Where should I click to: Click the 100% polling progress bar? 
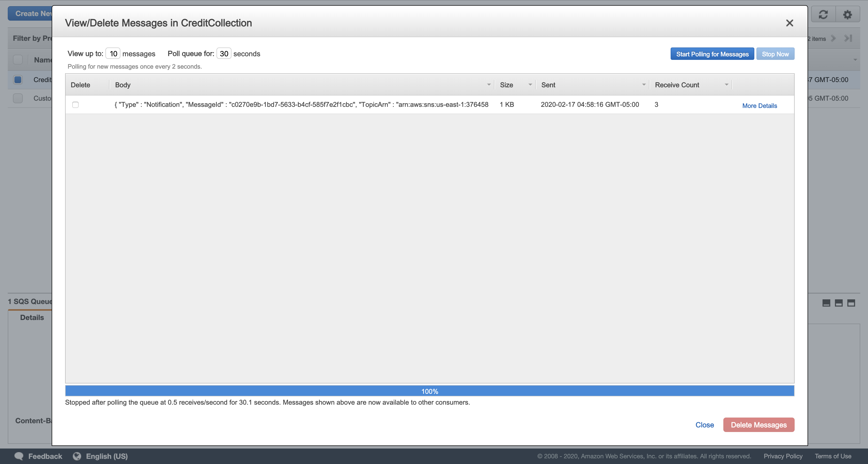click(x=430, y=391)
